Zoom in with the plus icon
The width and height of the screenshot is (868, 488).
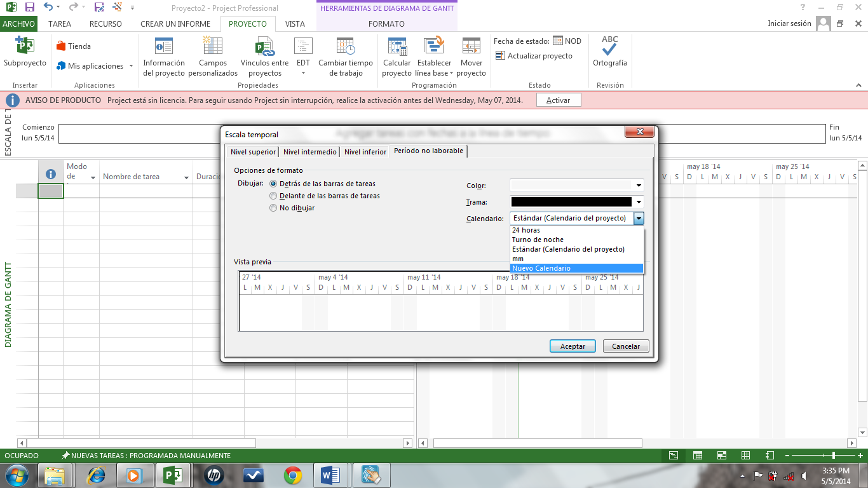click(860, 456)
